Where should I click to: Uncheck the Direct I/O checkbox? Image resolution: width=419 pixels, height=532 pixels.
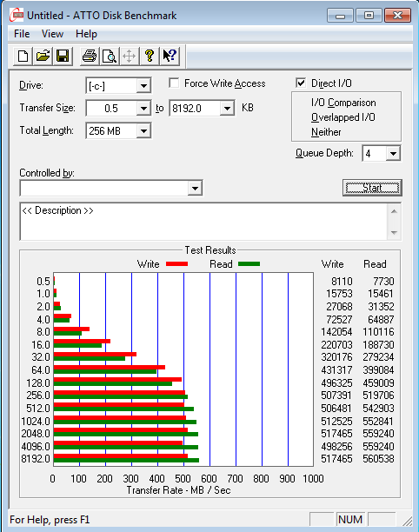tap(301, 83)
